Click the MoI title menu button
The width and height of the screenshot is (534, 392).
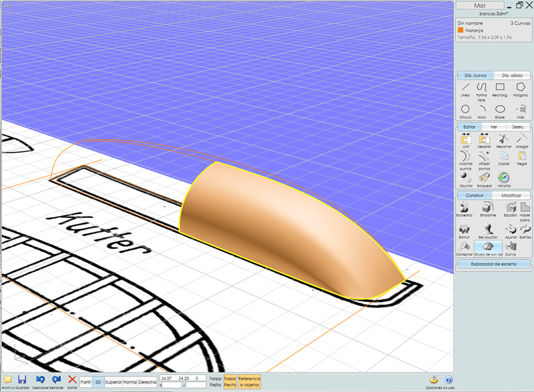[479, 5]
